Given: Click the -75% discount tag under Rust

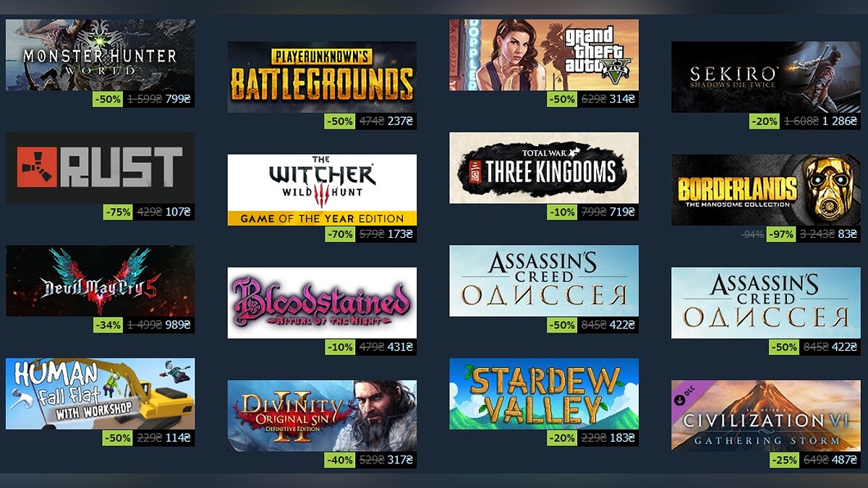Looking at the screenshot, I should click(x=117, y=213).
